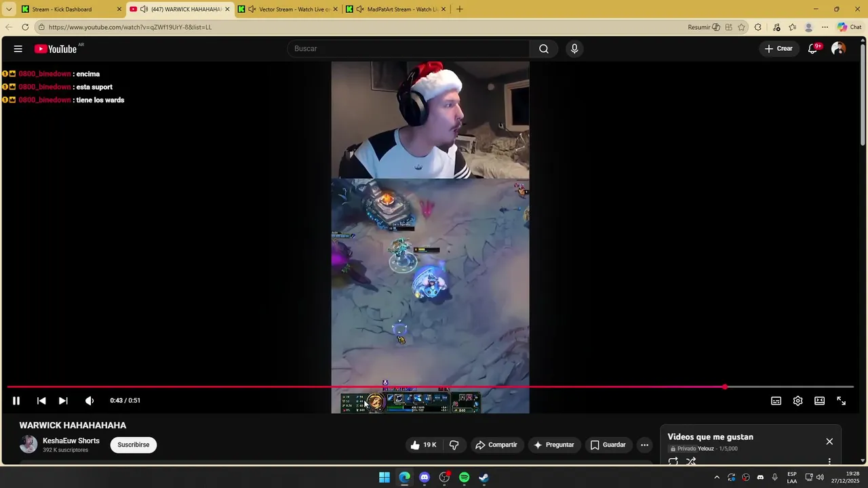Open split screen icon in address bar
Image resolution: width=868 pixels, height=488 pixels.
tap(728, 27)
